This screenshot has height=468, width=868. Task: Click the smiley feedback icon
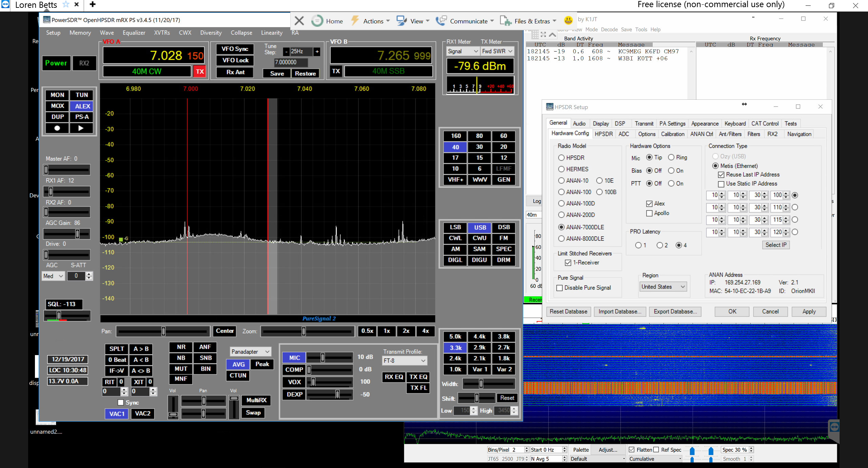(x=568, y=20)
